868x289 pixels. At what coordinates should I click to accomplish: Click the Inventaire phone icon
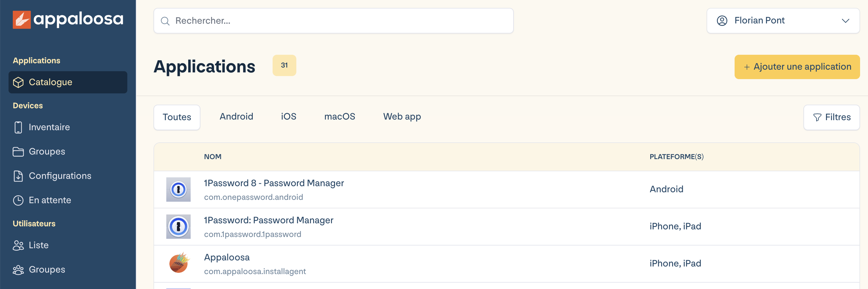[x=18, y=127]
